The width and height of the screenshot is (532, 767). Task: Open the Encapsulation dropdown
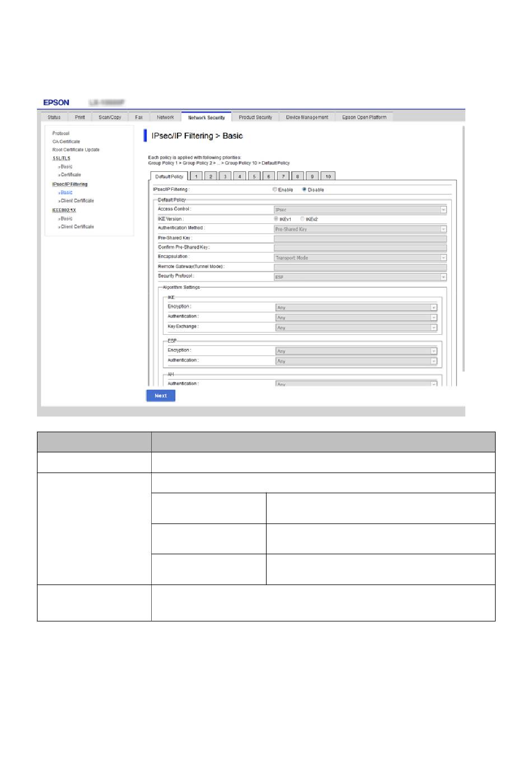[x=360, y=258]
